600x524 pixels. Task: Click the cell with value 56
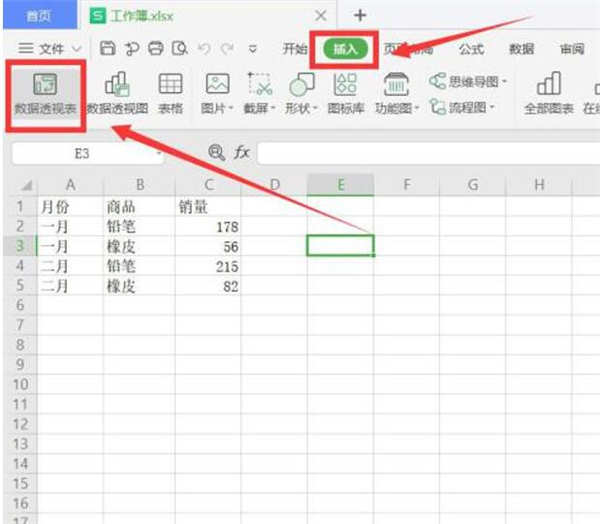[x=208, y=246]
